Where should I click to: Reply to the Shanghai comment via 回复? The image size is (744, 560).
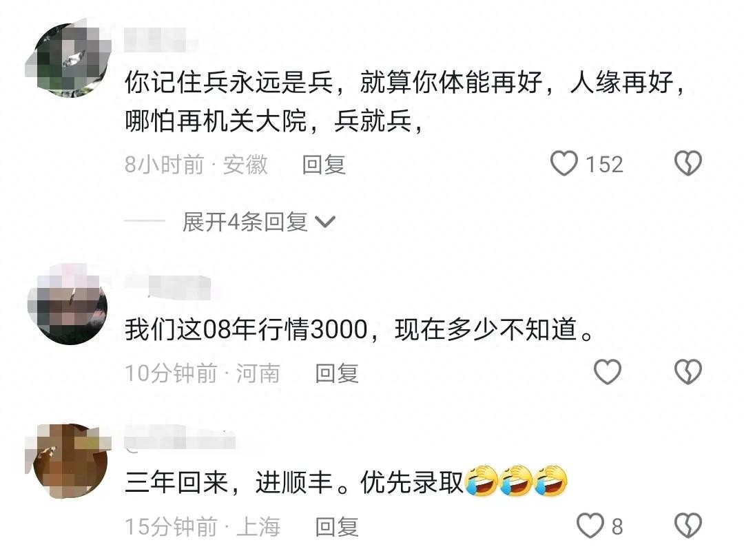[337, 527]
